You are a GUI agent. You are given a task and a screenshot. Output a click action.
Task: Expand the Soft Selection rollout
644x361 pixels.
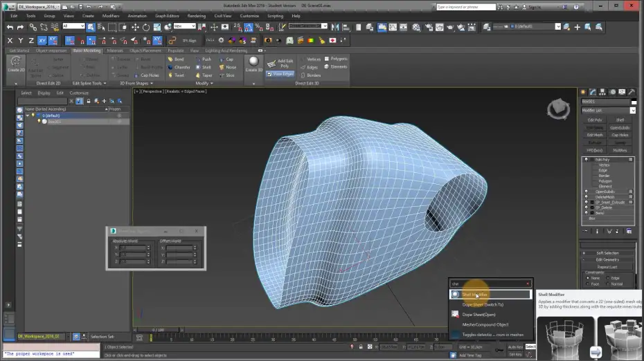click(607, 253)
